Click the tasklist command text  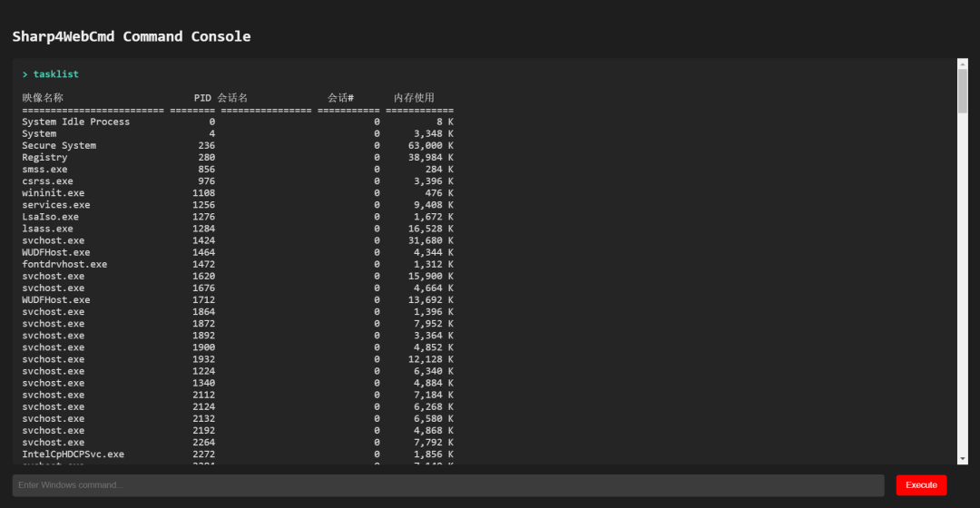(x=55, y=74)
